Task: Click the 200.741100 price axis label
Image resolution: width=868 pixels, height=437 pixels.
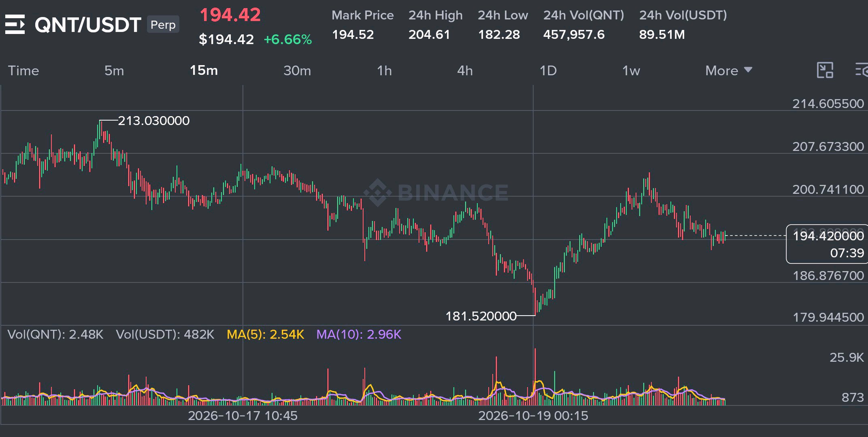Action: pyautogui.click(x=828, y=189)
